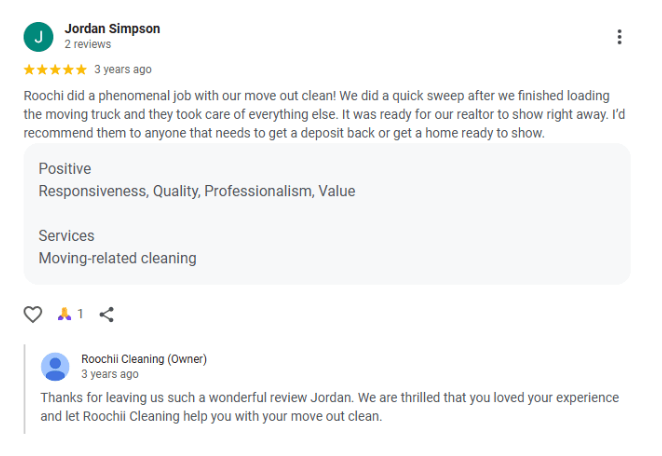
Task: Click the Roochii Cleaning owner avatar icon
Action: click(55, 366)
